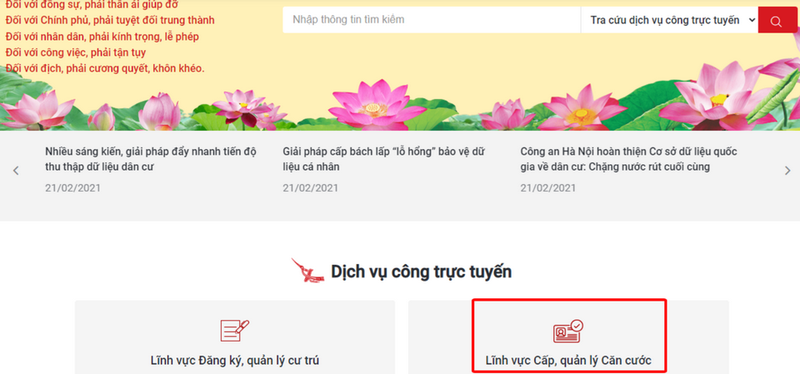Go to previous news with left arrow
Image resolution: width=800 pixels, height=374 pixels.
[x=16, y=170]
